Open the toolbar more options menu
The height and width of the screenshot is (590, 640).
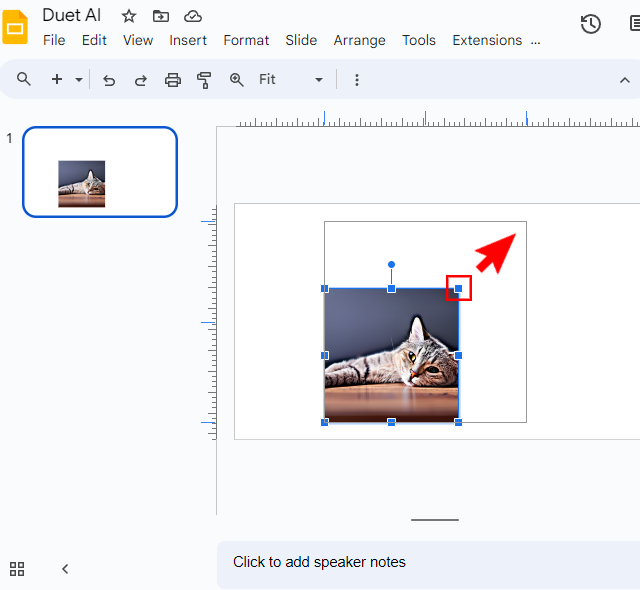point(357,80)
